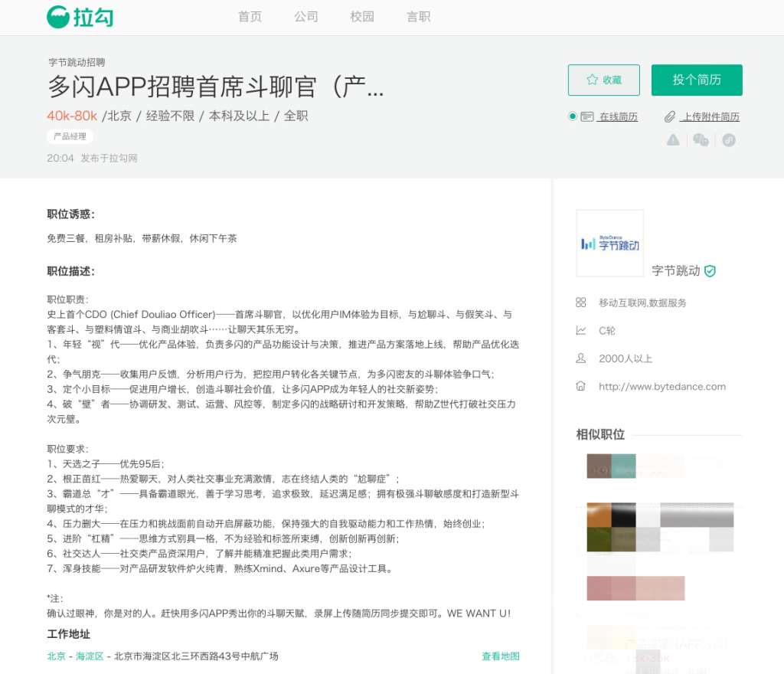Open the http://www.bytedance.com link

point(662,387)
